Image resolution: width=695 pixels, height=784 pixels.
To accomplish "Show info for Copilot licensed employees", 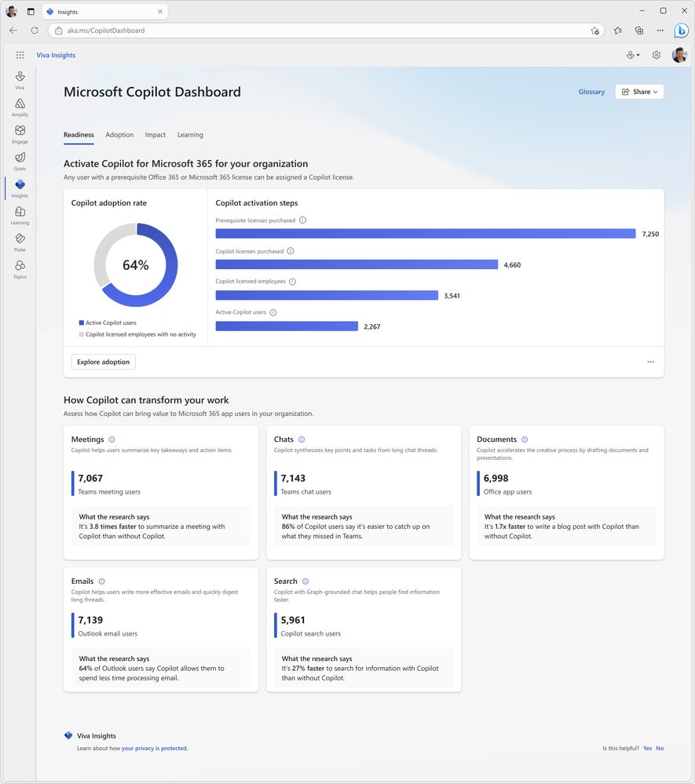I will point(293,282).
